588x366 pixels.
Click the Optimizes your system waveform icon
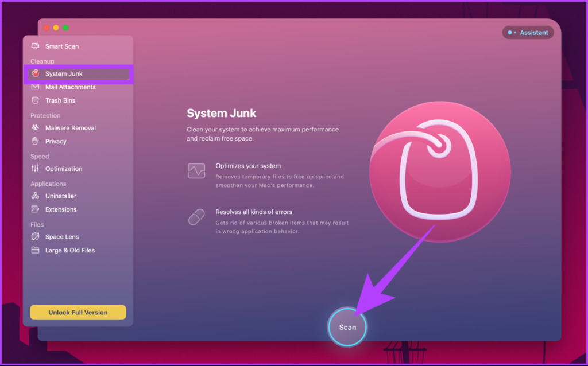196,171
